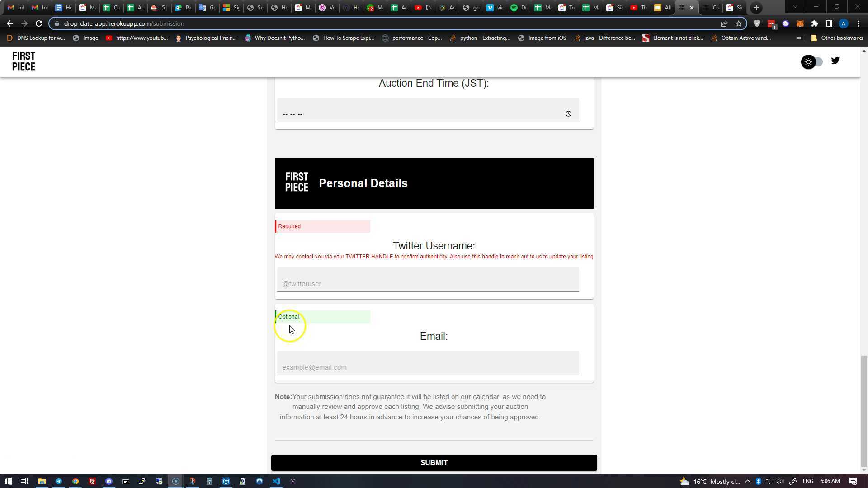Launch FileZilla from the taskbar

pyautogui.click(x=92, y=481)
